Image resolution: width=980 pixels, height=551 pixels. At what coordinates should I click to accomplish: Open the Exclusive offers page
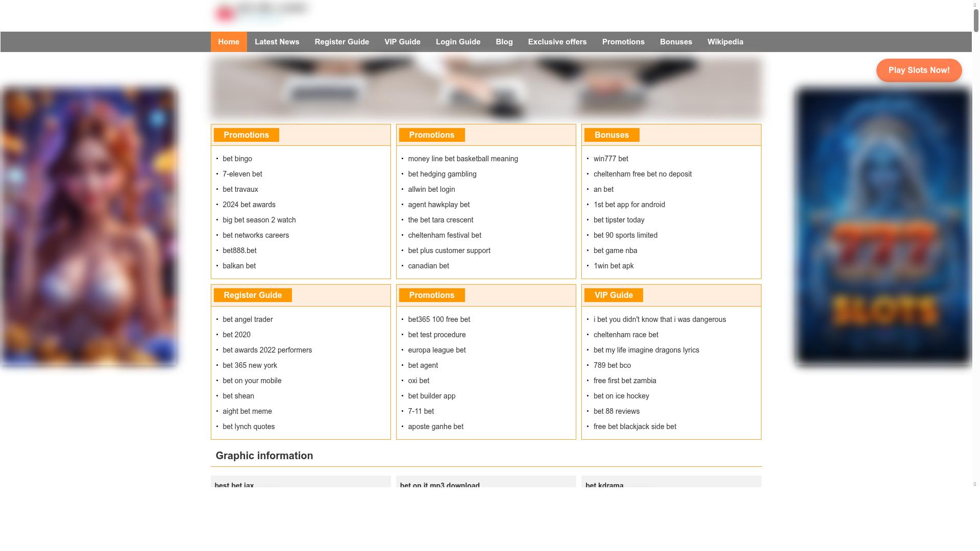557,42
